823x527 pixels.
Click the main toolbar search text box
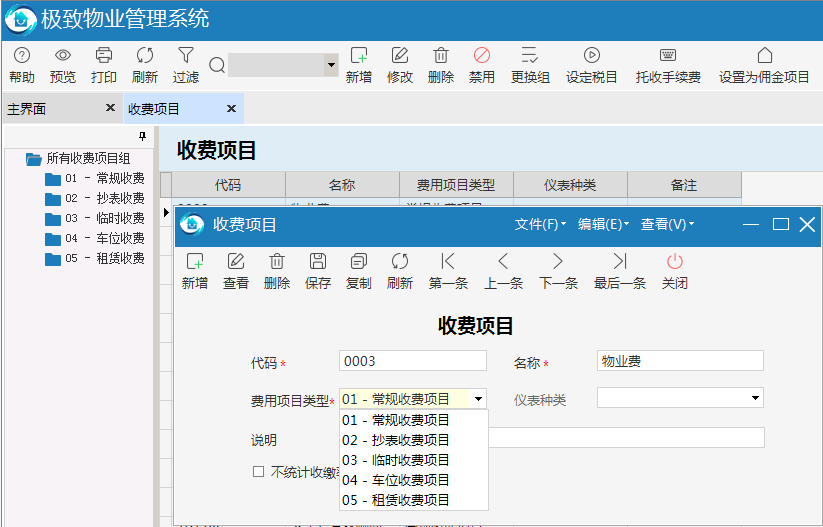coord(277,65)
